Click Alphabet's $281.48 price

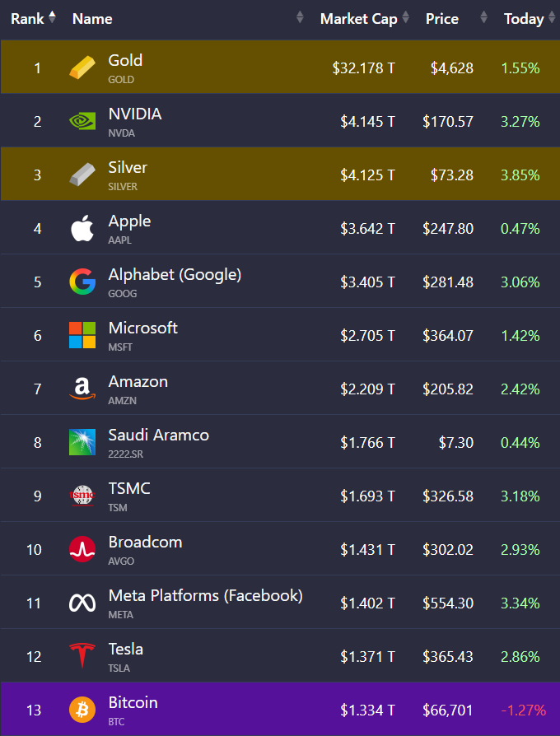tap(448, 282)
